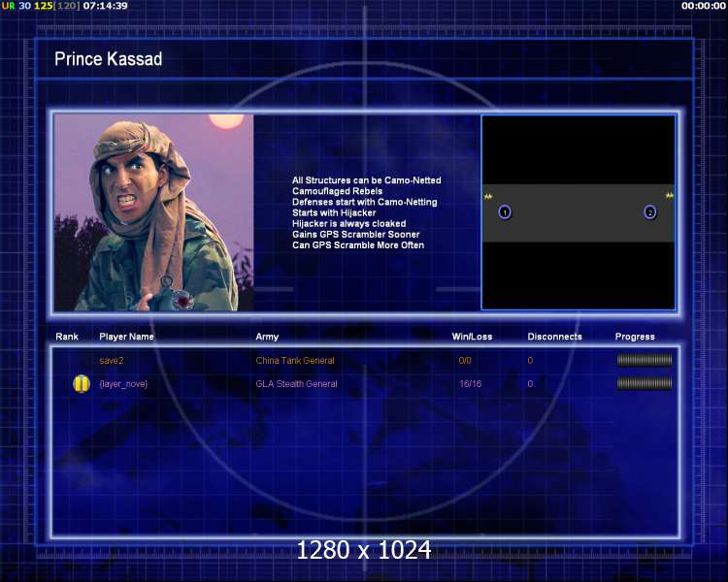This screenshot has width=728, height=582.
Task: Click "Hijacker is always cloaked" line
Action: (x=348, y=224)
